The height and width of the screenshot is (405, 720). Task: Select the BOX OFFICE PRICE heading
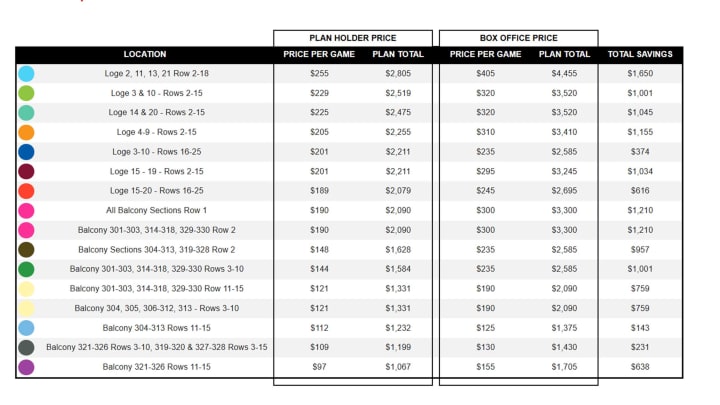pyautogui.click(x=518, y=37)
